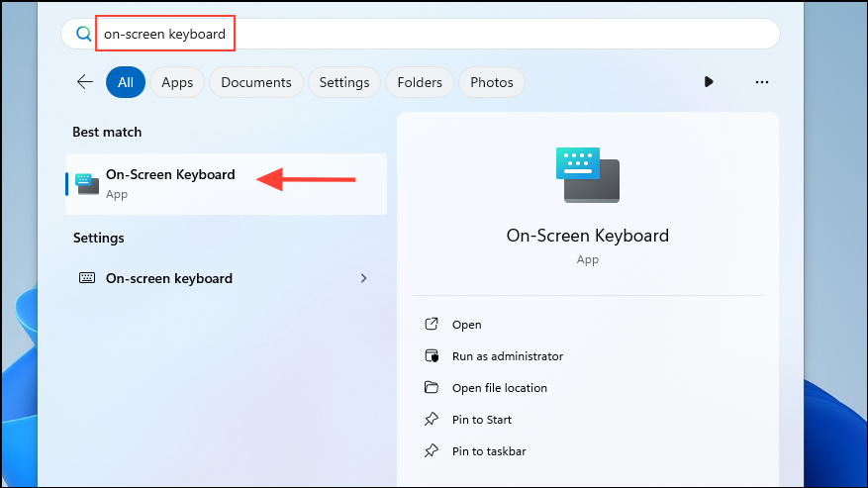Click the Run as administrator shield icon
Screen dimensions: 868x488
point(432,355)
